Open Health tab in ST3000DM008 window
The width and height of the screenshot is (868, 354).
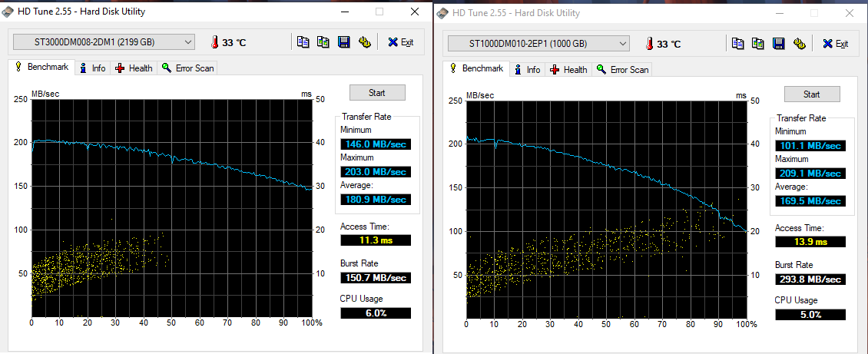click(x=134, y=68)
